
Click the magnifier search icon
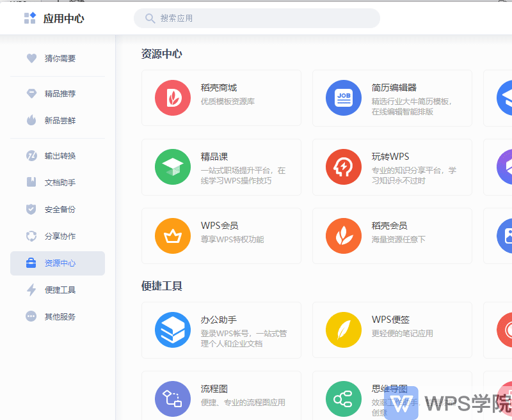[150, 19]
